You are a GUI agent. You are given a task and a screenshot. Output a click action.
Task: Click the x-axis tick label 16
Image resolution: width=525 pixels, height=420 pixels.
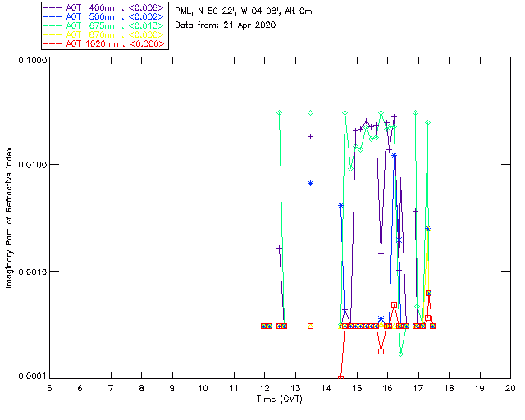[x=388, y=388]
